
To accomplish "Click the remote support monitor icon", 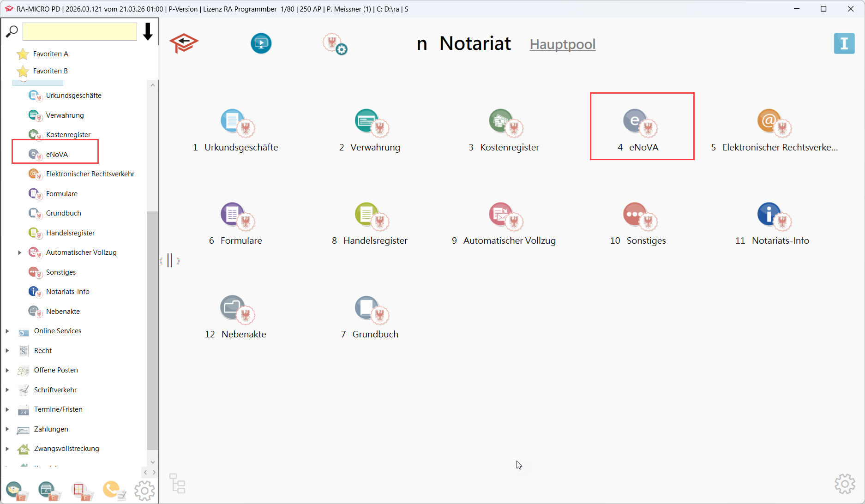I will click(x=261, y=44).
